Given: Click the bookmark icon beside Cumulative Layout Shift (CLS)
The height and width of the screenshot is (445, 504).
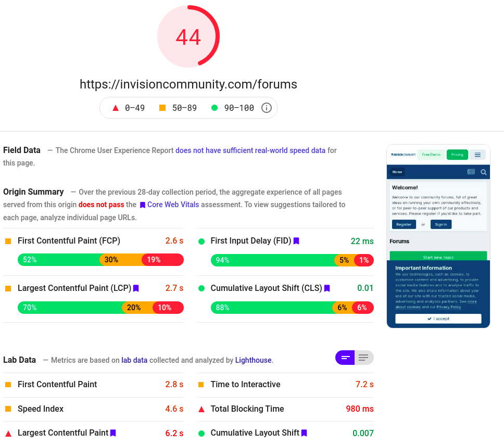Looking at the screenshot, I should (327, 288).
